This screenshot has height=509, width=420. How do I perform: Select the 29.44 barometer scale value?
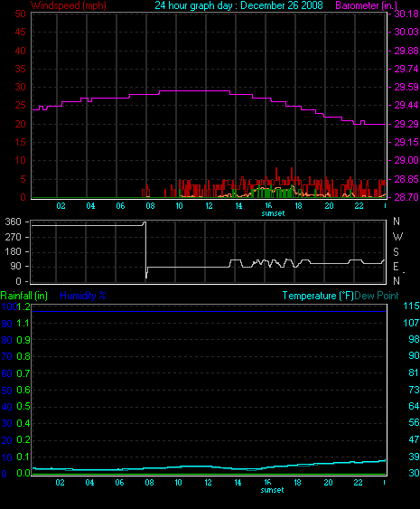[406, 105]
